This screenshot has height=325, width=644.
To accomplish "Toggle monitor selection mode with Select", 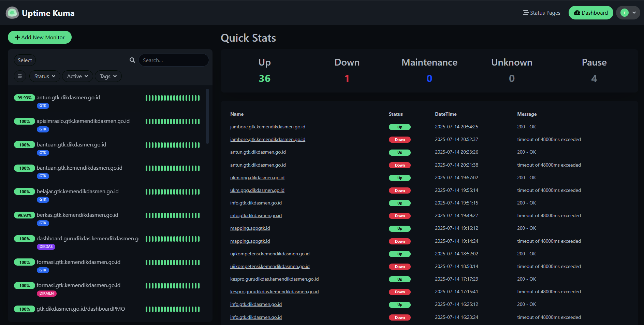I will [25, 60].
